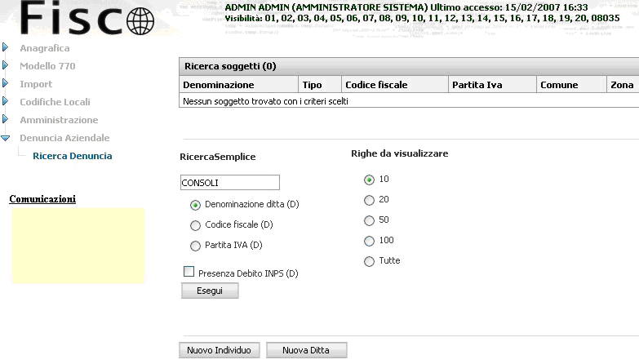
Task: Open the Amministrazione menu item
Action: (x=59, y=120)
